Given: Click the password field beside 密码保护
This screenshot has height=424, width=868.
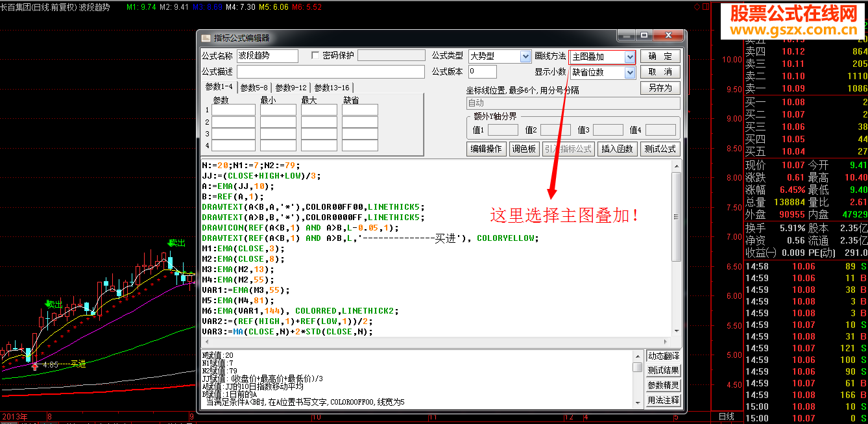Looking at the screenshot, I should tap(391, 56).
